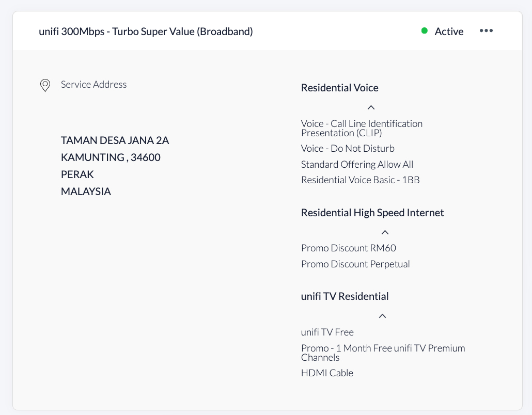Collapse the Residential Voice section chevron
This screenshot has height=415, width=532.
[x=371, y=107]
